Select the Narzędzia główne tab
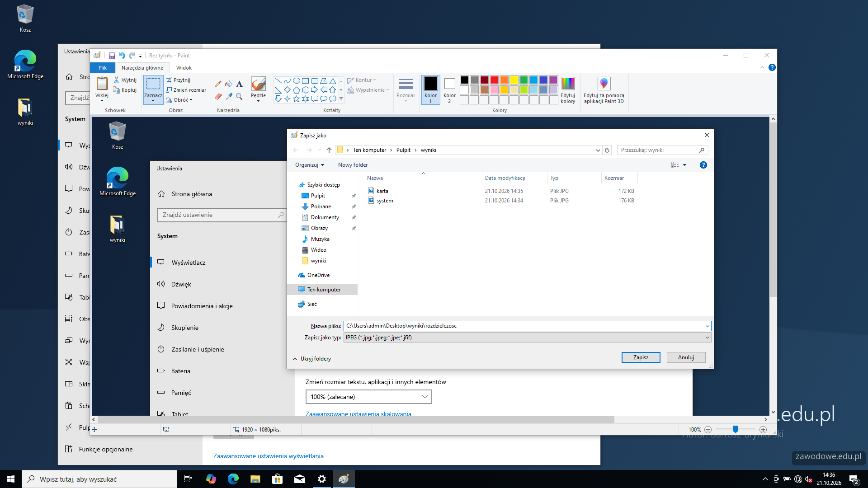 point(142,68)
